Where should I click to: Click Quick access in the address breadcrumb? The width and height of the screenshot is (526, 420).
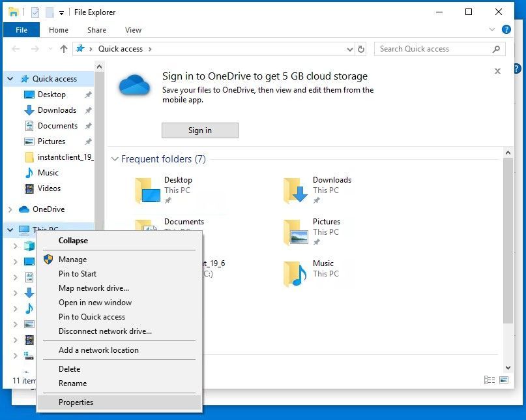pos(121,49)
